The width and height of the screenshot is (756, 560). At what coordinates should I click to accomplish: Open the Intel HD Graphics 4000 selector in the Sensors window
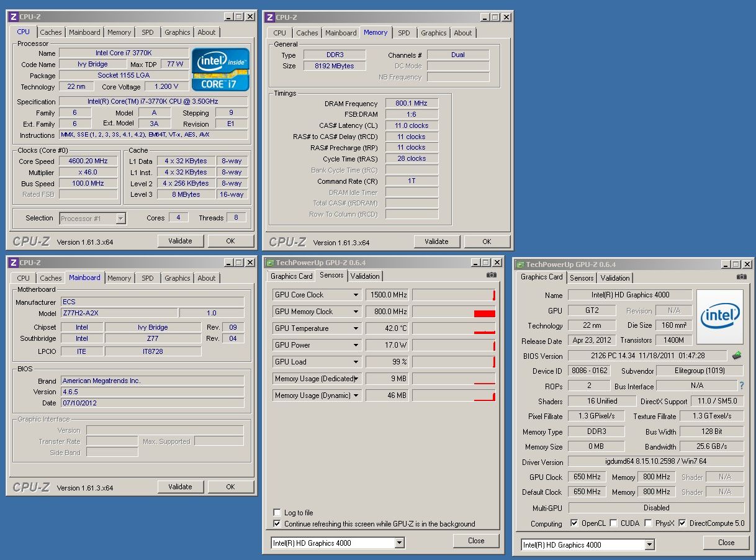pyautogui.click(x=400, y=543)
